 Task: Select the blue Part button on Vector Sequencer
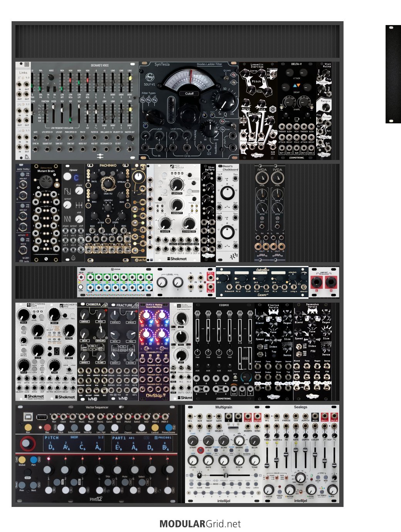pyautogui.click(x=34, y=460)
